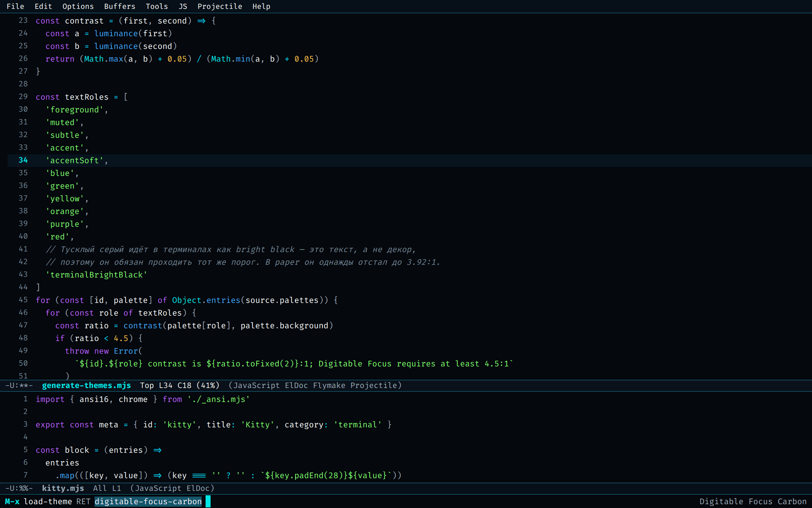This screenshot has height=508, width=812.
Task: Click the 'subtle' string on line 32
Action: tap(65, 135)
